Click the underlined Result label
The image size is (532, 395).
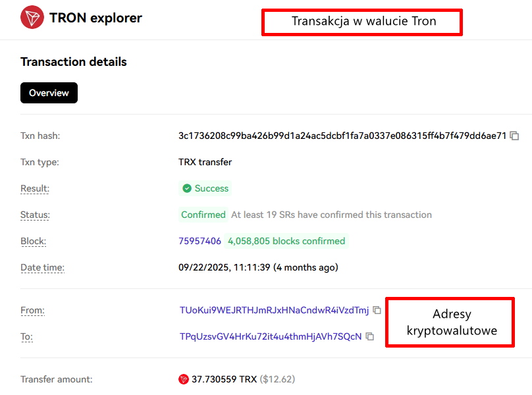coord(35,188)
